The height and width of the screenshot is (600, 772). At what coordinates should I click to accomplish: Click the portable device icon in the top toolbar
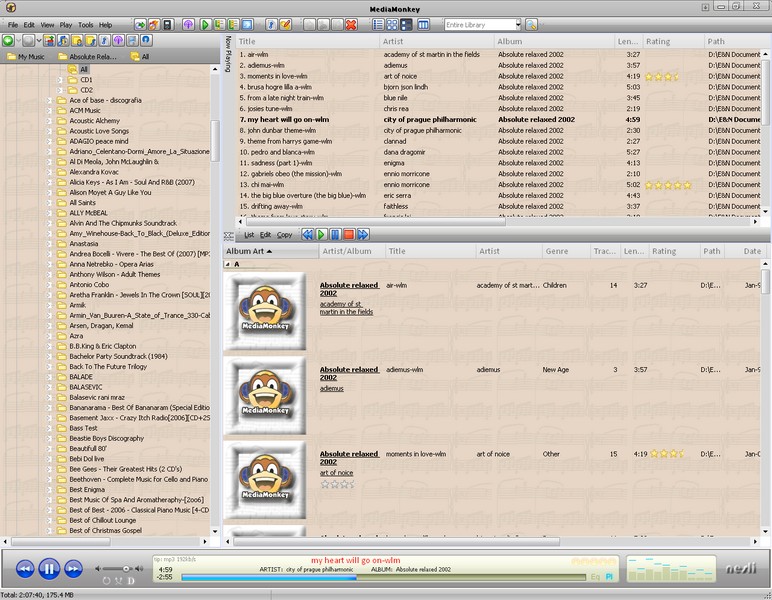pyautogui.click(x=168, y=25)
